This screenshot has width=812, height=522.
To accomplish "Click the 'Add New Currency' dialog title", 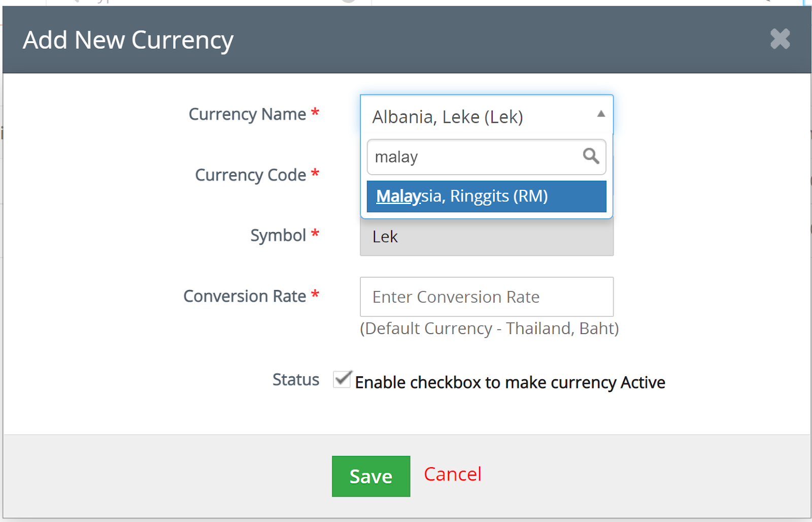I will click(128, 40).
